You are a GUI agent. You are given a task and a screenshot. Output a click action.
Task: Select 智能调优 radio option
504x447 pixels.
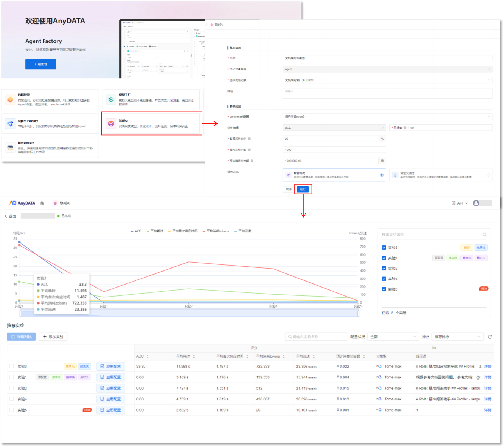point(382,175)
